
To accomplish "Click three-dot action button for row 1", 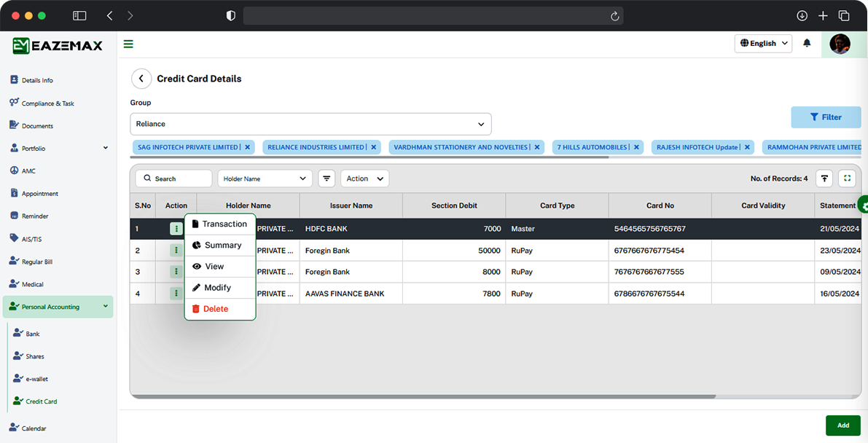I will (x=176, y=228).
